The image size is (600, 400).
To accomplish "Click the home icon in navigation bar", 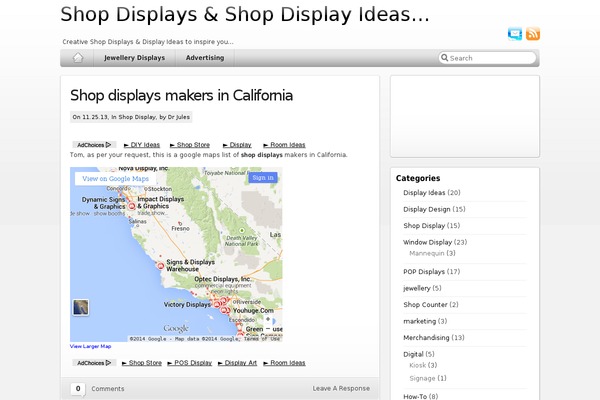I will pyautogui.click(x=78, y=58).
